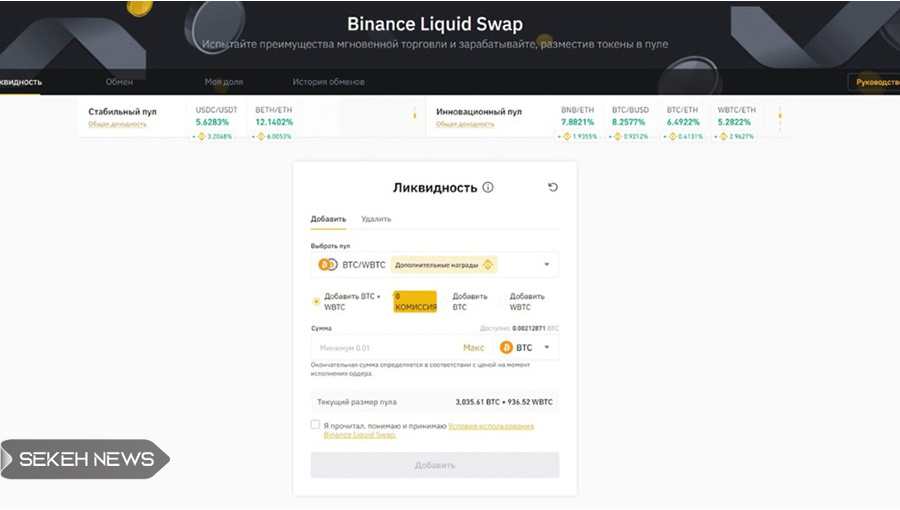Viewport: 900px width, 510px height.
Task: Select the Добавить tab in liquidity card
Action: point(328,219)
